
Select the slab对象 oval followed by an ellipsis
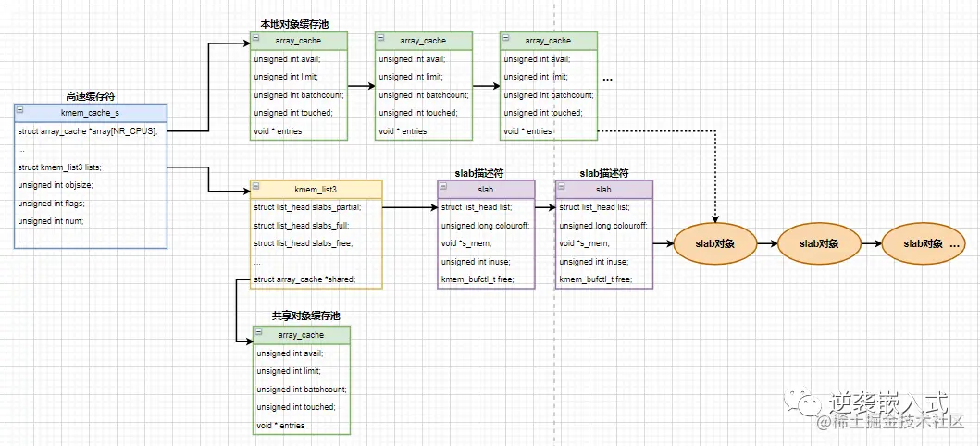coord(924,243)
